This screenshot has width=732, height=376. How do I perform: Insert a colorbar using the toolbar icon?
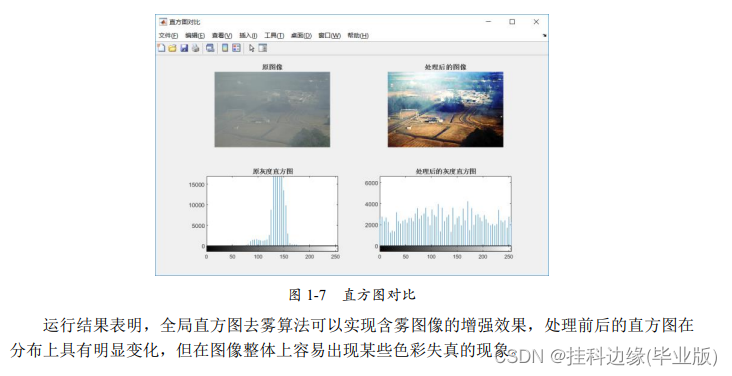click(225, 48)
